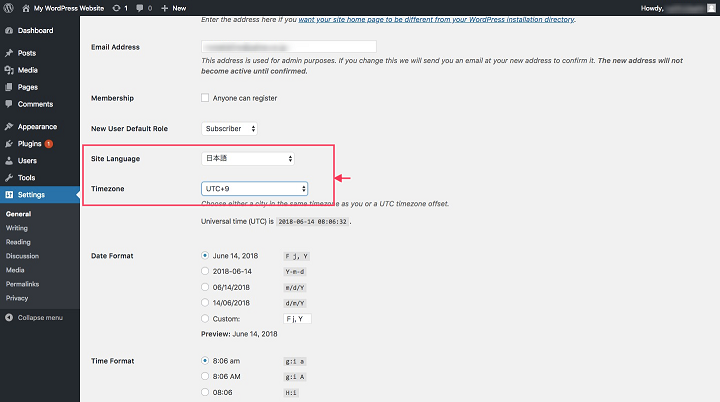
Task: Click the Users icon in sidebar
Action: coord(9,160)
